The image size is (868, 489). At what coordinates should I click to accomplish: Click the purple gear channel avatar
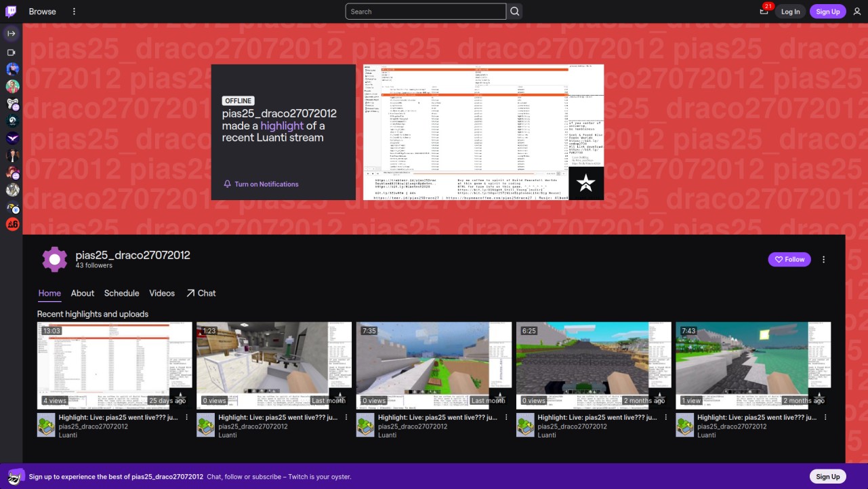pos(55,259)
